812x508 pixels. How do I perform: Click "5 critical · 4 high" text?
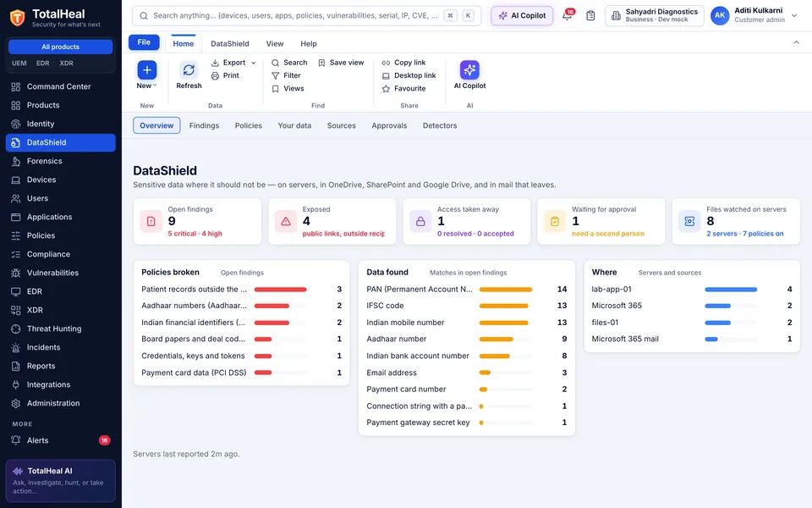pyautogui.click(x=195, y=234)
